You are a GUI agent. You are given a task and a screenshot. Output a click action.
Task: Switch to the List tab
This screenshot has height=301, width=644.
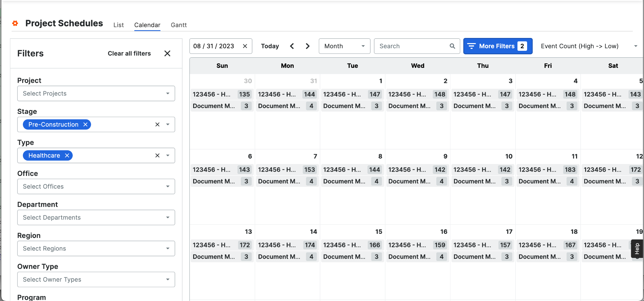tap(118, 25)
